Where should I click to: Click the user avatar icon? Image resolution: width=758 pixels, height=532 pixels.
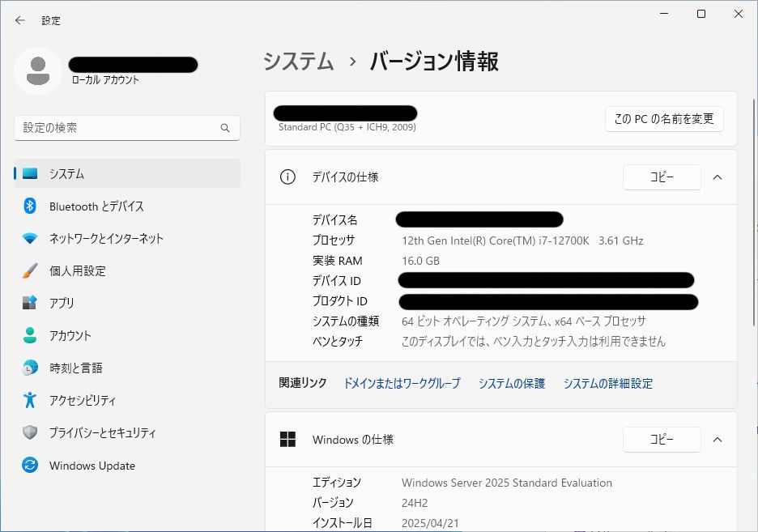[38, 71]
